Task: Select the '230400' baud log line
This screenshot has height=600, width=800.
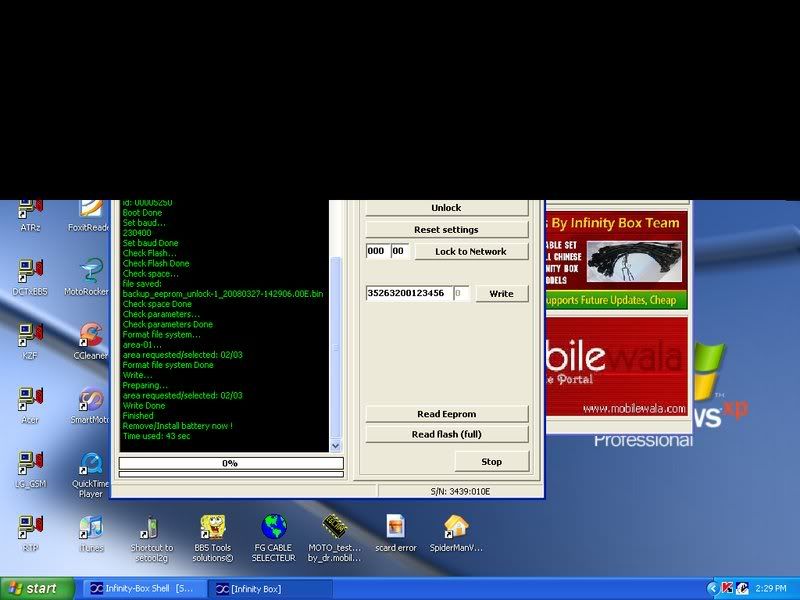Action: tap(137, 233)
